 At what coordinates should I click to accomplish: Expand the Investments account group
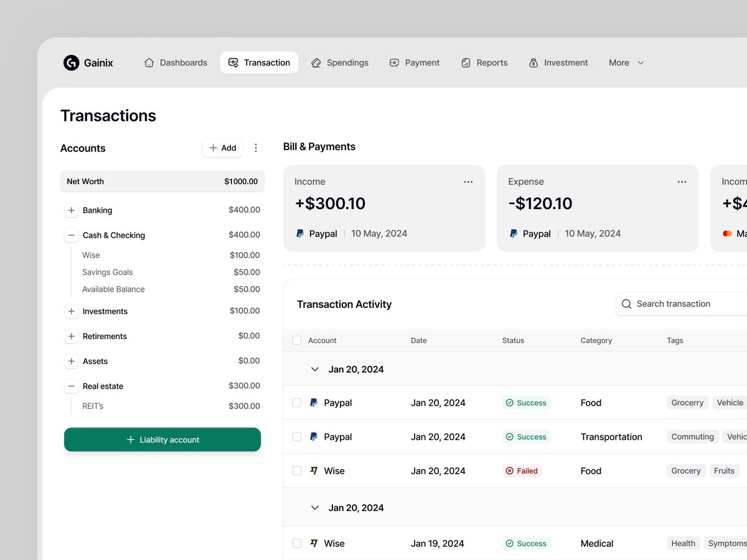[x=71, y=311]
